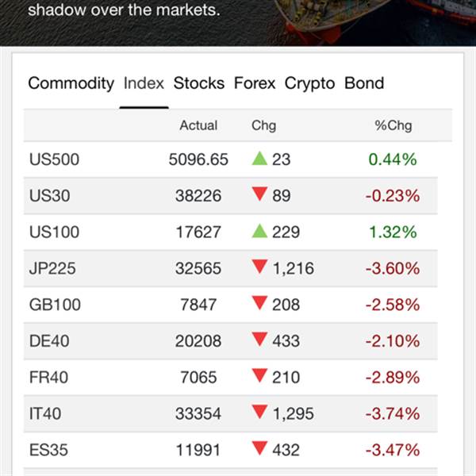Image resolution: width=476 pixels, height=476 pixels.
Task: Click the %Chg column header
Action: [x=393, y=125]
